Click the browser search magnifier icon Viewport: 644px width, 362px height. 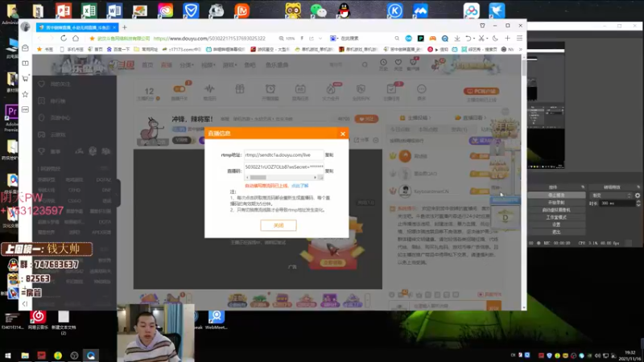click(397, 38)
